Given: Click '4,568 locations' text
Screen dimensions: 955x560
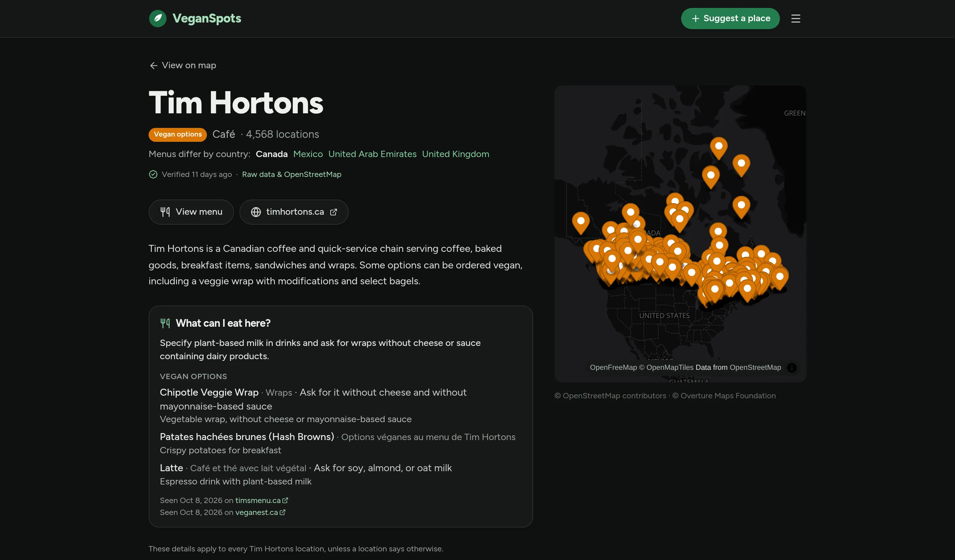Looking at the screenshot, I should tap(282, 135).
